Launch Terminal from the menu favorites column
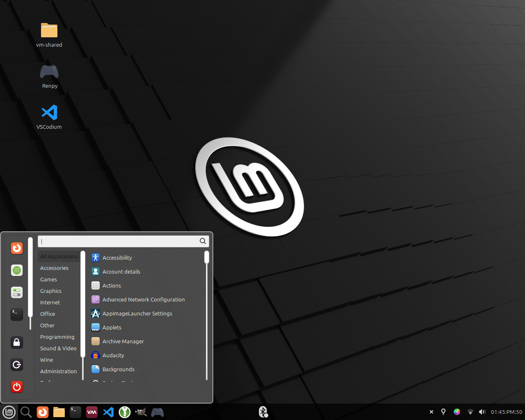 [17, 315]
